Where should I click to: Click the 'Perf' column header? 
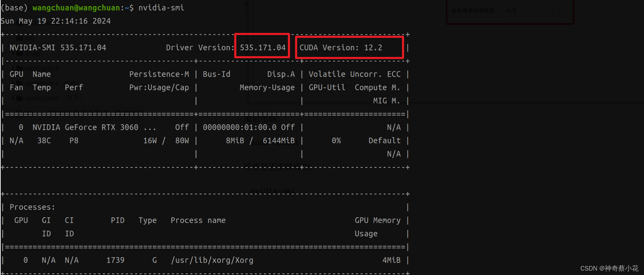[74, 87]
